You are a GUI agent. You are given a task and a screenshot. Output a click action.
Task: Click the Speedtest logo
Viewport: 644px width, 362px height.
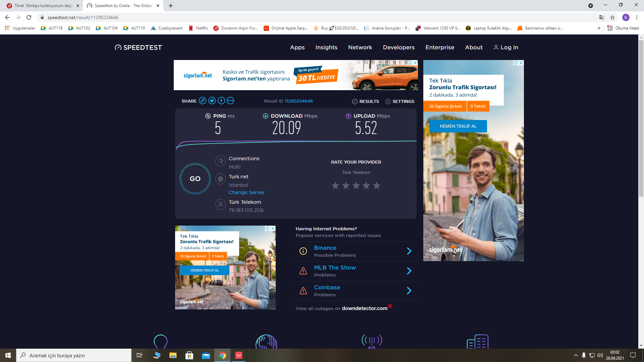[x=139, y=47]
